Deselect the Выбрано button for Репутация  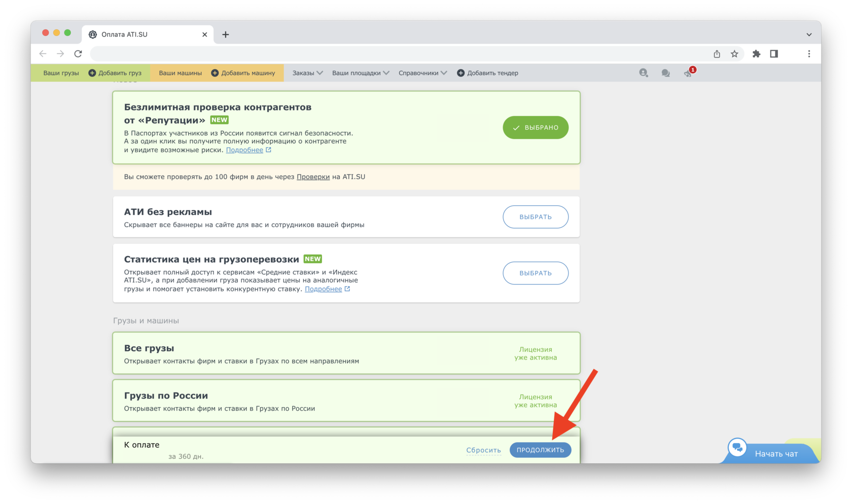click(x=536, y=127)
